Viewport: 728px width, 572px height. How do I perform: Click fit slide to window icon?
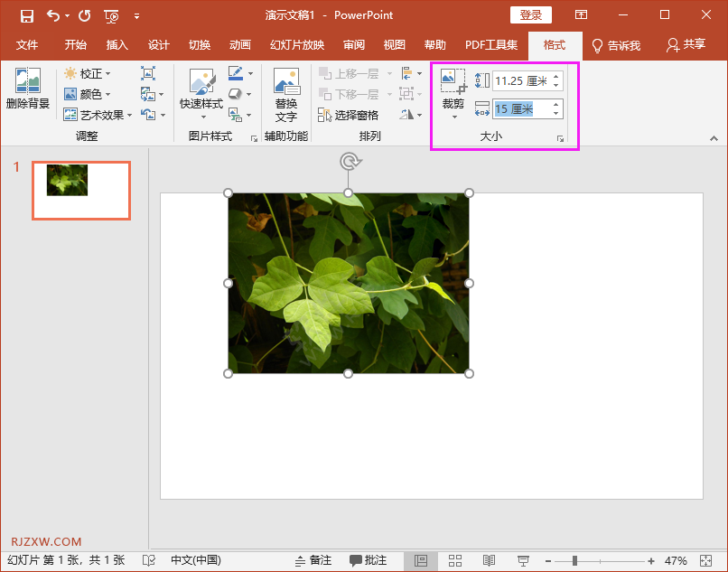(705, 561)
